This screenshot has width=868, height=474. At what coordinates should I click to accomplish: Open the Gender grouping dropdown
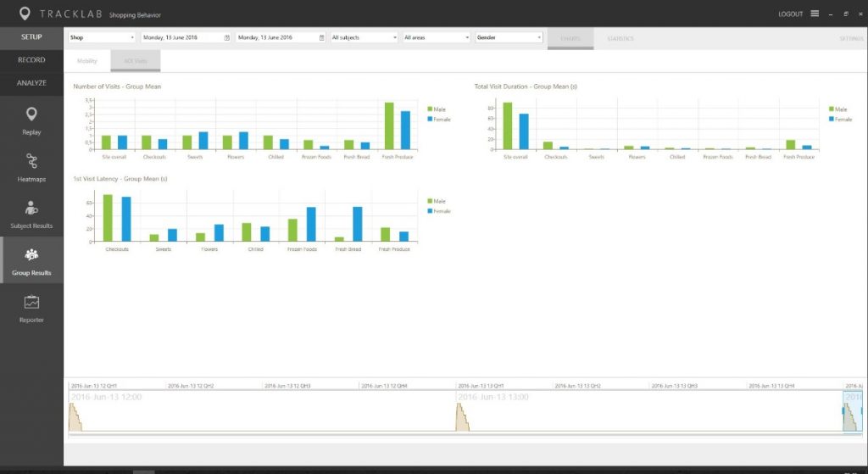509,37
